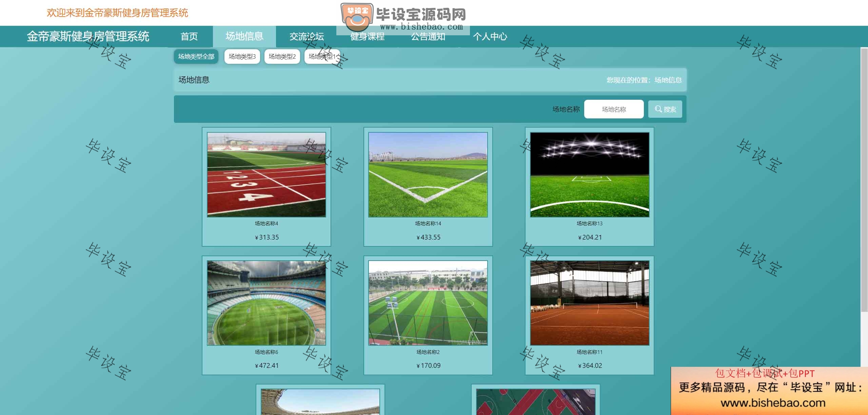
Task: Click the magnifier icon in the search button
Action: pyautogui.click(x=658, y=109)
